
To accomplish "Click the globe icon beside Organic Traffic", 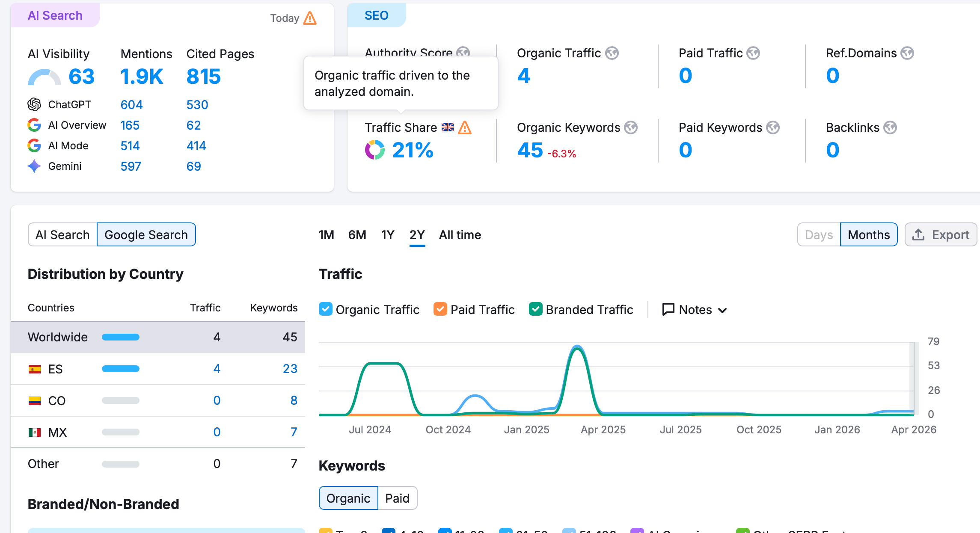I will [x=612, y=53].
